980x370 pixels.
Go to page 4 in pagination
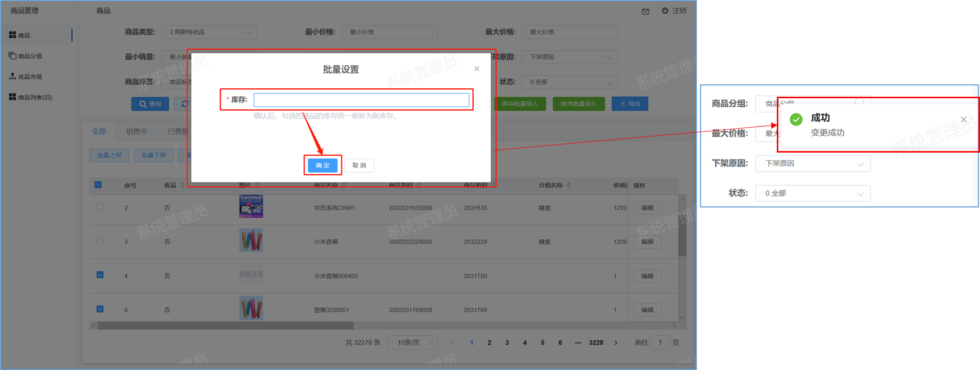point(525,343)
